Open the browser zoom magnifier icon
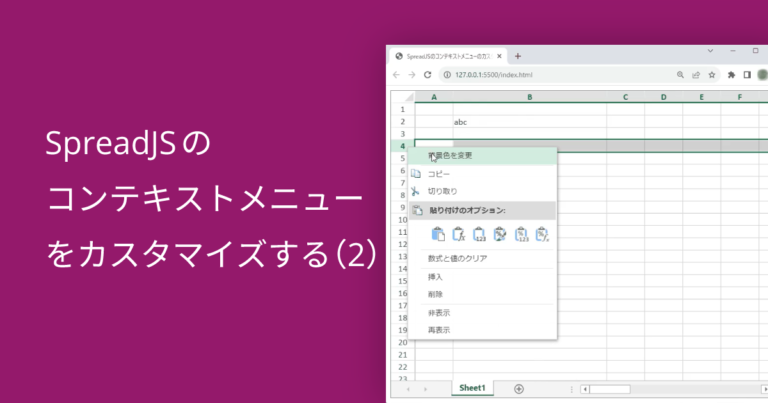This screenshot has width=768, height=403. [x=680, y=75]
